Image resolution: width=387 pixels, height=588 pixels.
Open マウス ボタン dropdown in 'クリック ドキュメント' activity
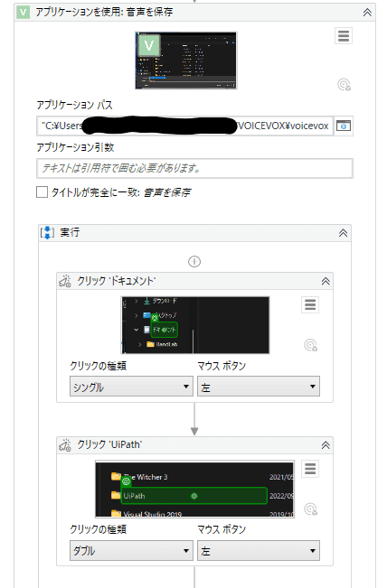click(x=259, y=387)
